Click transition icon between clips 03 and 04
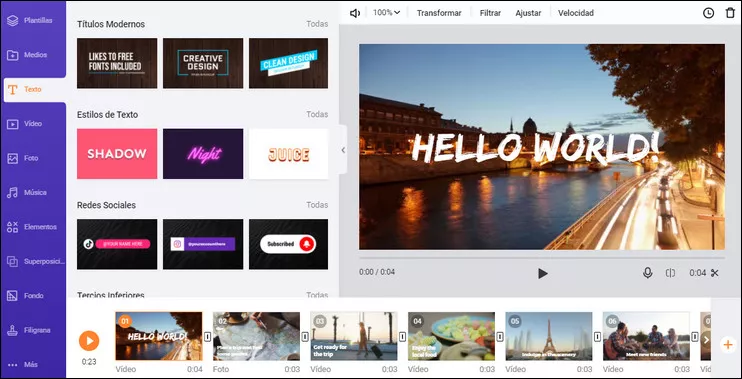This screenshot has width=742, height=379. point(402,336)
